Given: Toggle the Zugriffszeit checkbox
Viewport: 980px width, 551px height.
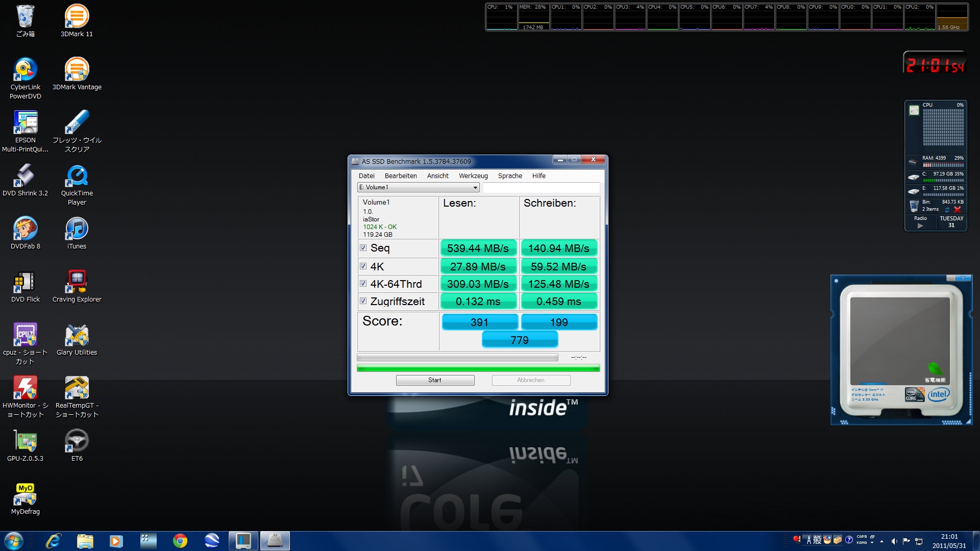Looking at the screenshot, I should tap(363, 301).
